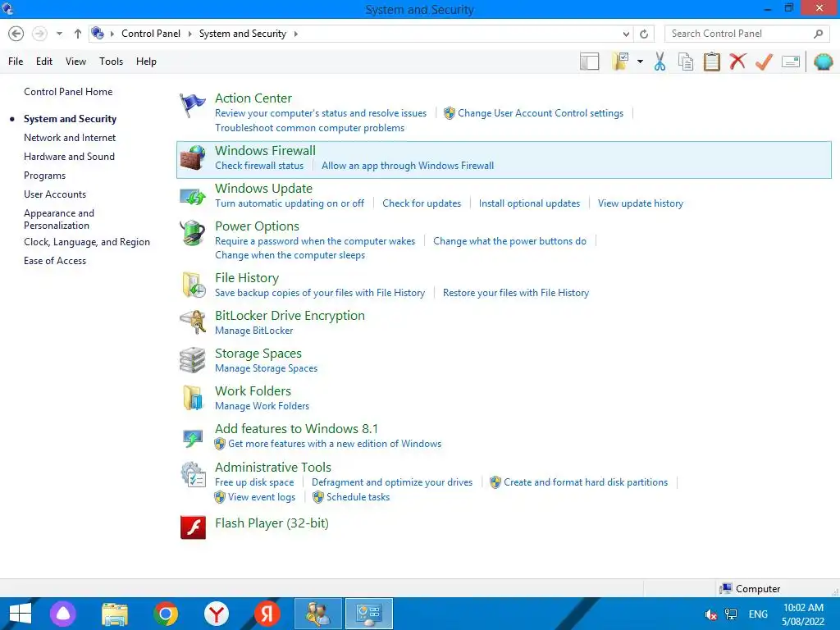Open the Tools menu
Screen dimensions: 840x630
point(111,62)
